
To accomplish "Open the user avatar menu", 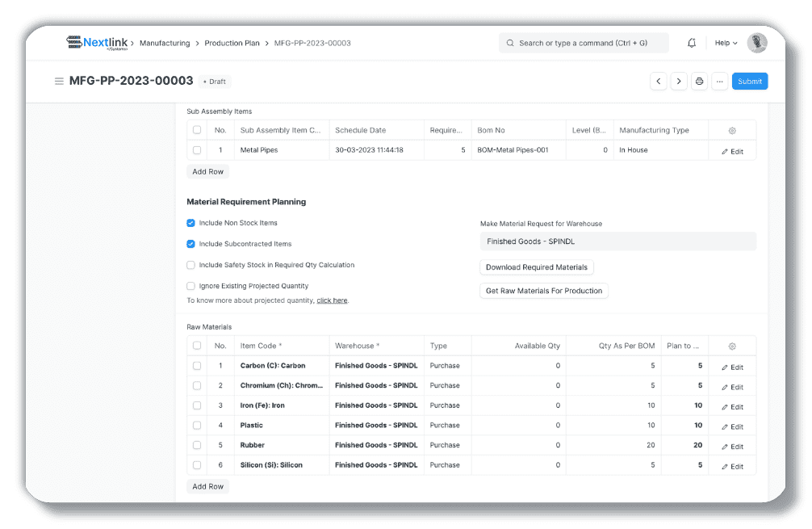I will 756,43.
